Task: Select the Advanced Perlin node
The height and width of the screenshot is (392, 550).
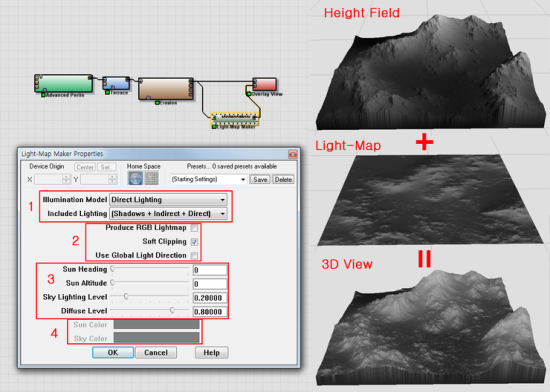Action: (63, 83)
